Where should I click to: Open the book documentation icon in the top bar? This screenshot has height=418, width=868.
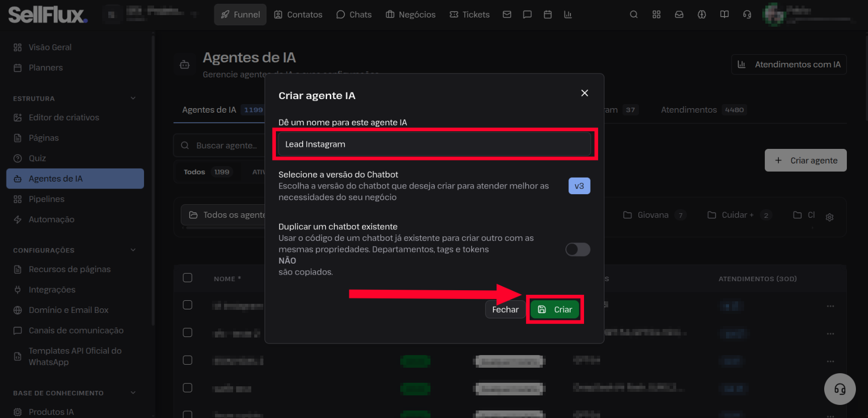[x=725, y=15]
